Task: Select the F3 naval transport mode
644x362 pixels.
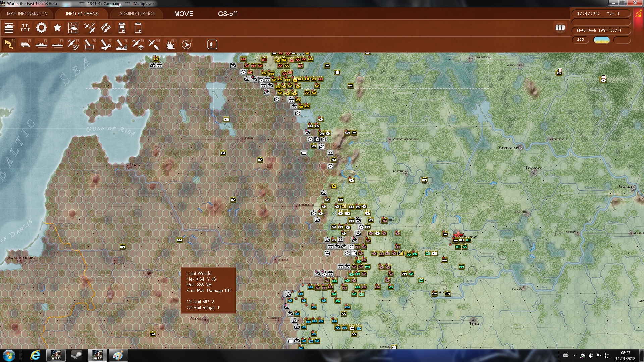Action: (41, 44)
